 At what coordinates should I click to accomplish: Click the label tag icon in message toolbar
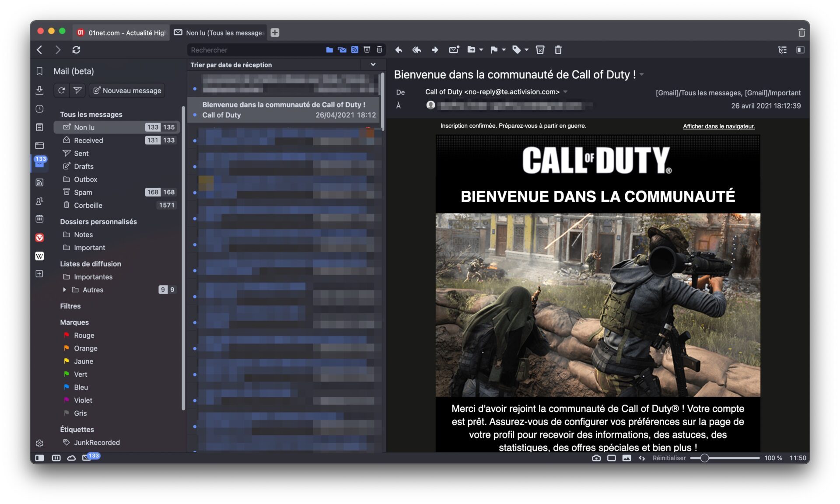tap(517, 50)
